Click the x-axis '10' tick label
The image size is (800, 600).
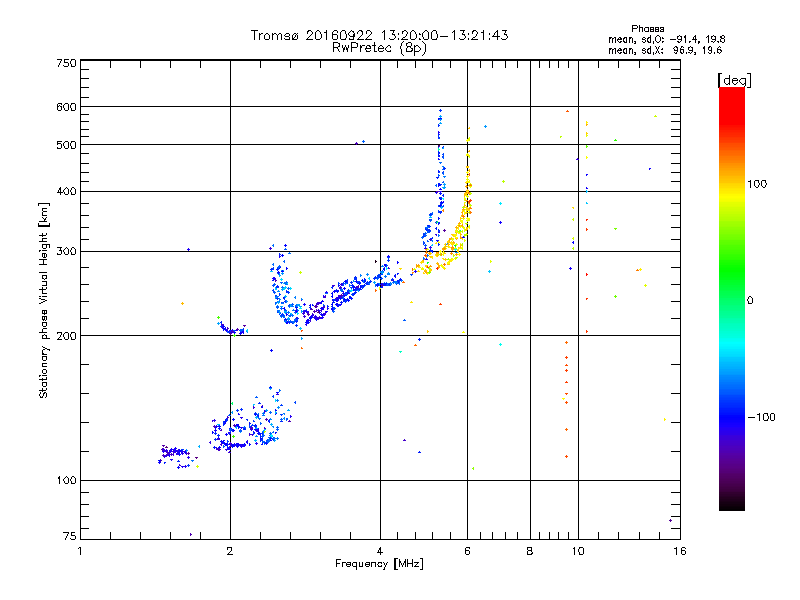click(x=578, y=551)
